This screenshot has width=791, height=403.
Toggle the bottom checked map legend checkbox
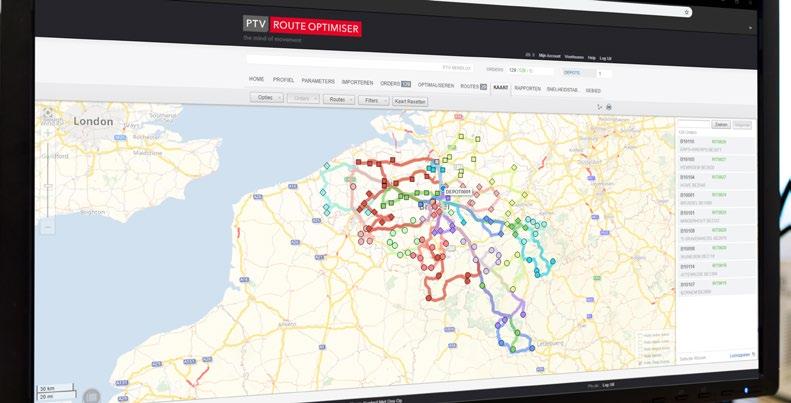tap(641, 362)
